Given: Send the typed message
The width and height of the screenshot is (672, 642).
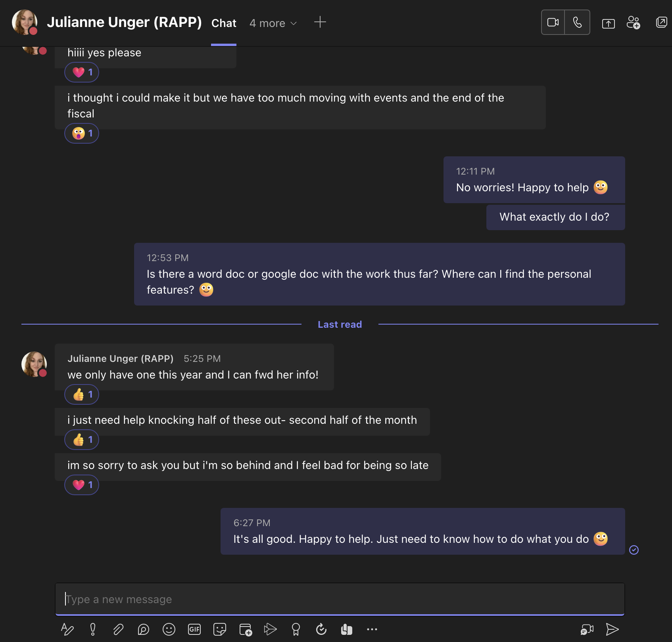Looking at the screenshot, I should (612, 629).
